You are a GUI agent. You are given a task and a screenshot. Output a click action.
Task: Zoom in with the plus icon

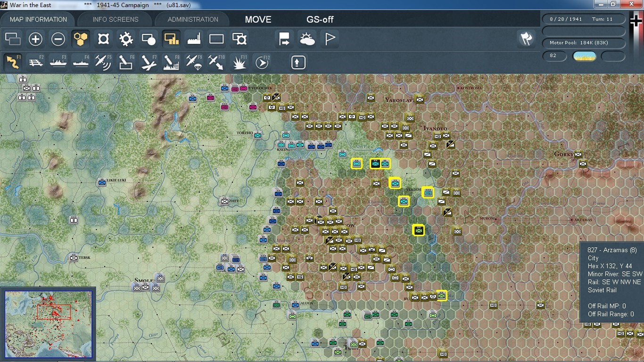pos(35,39)
